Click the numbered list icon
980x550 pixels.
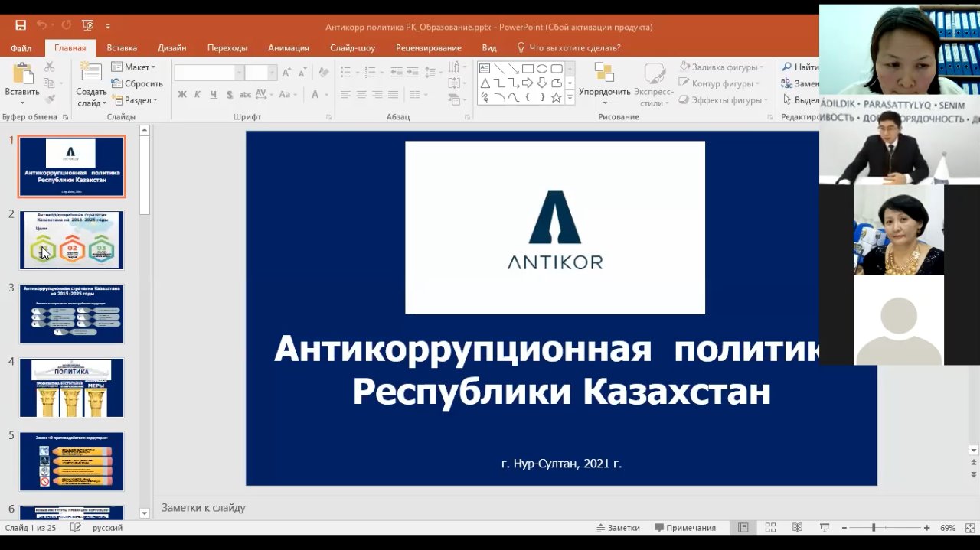pos(371,73)
